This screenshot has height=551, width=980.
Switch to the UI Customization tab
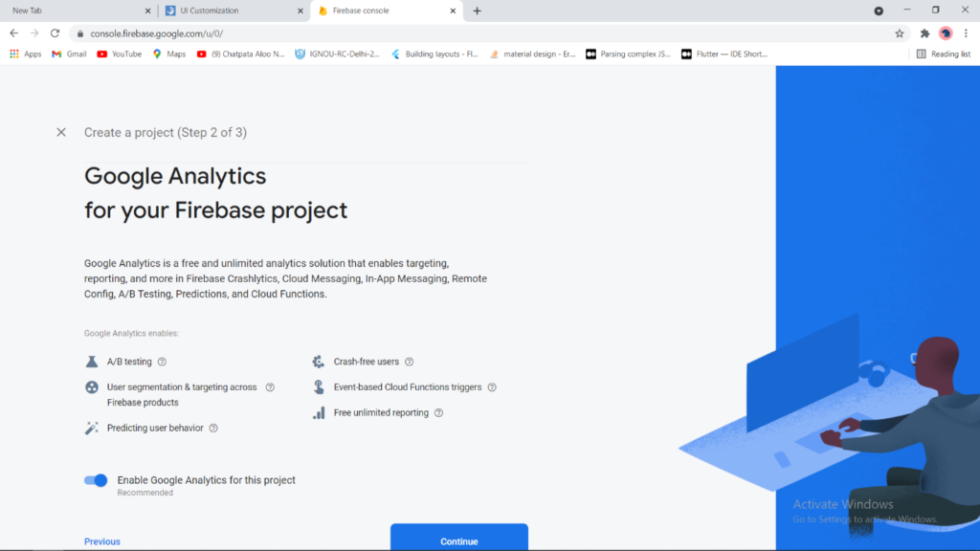point(232,11)
